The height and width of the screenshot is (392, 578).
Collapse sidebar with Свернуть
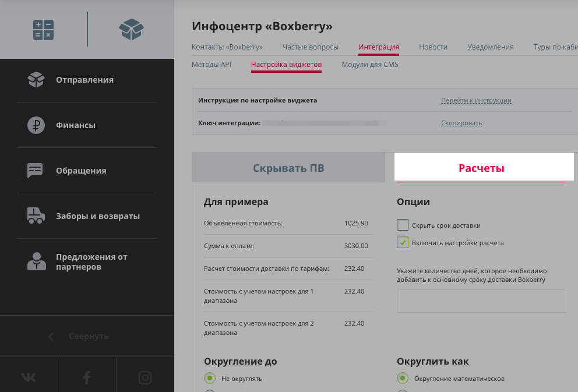click(x=89, y=336)
